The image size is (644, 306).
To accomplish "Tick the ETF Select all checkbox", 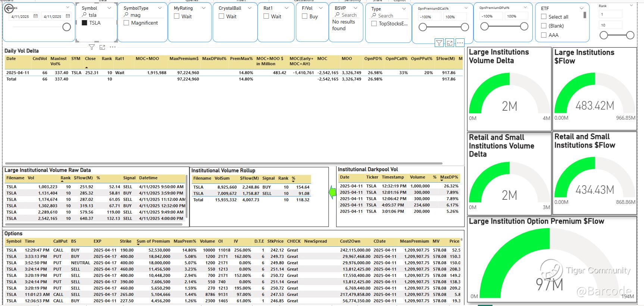I will pos(544,17).
